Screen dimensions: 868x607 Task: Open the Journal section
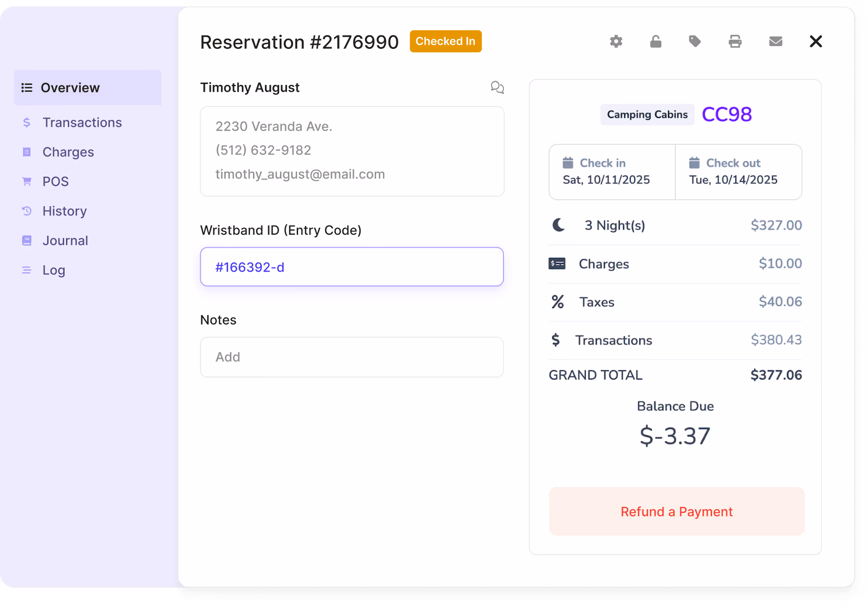(x=65, y=240)
